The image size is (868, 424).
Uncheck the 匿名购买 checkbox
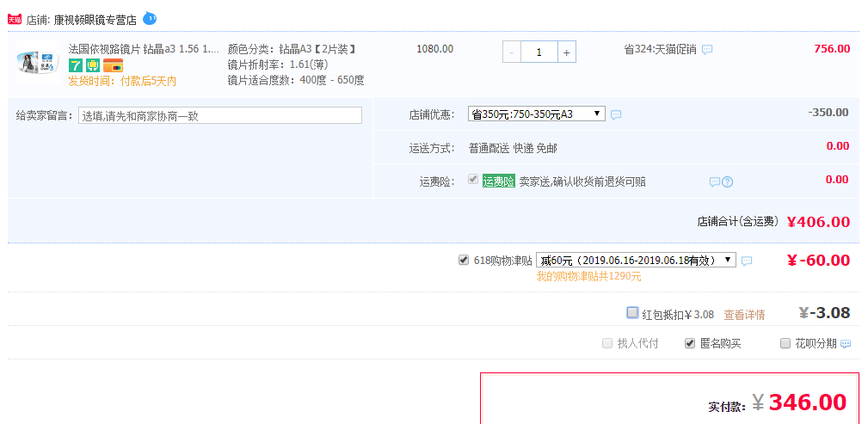coord(690,343)
